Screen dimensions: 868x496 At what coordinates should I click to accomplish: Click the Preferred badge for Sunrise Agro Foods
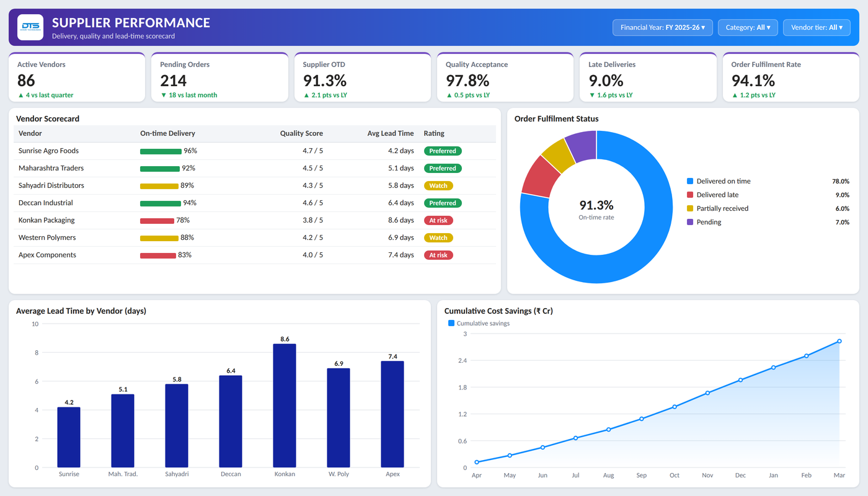tap(443, 151)
